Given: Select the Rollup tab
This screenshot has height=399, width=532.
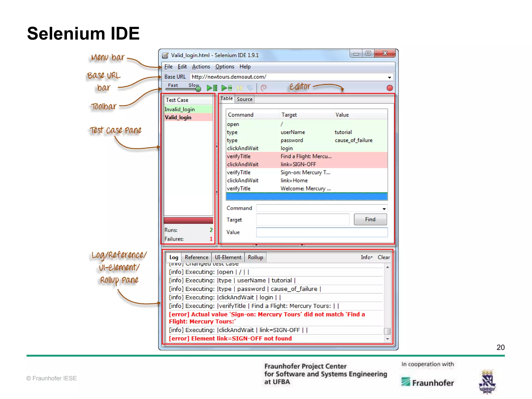Looking at the screenshot, I should tap(255, 257).
